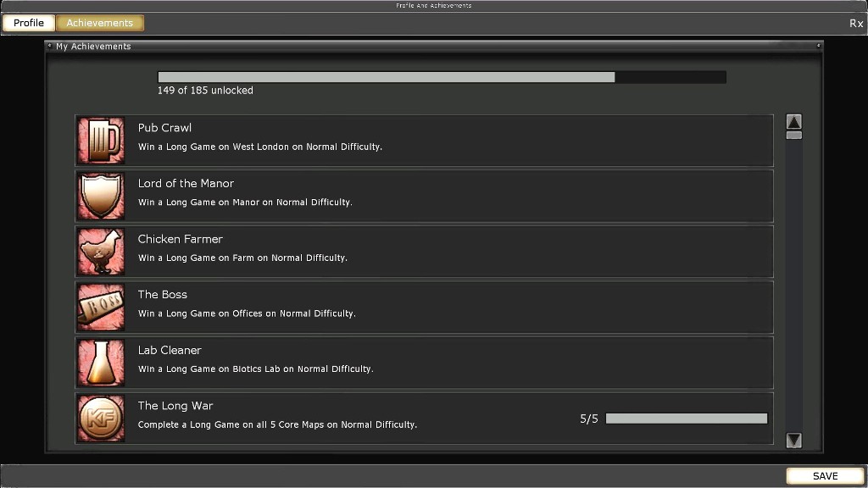
Task: Select The Boss achievement title
Action: [x=163, y=295]
